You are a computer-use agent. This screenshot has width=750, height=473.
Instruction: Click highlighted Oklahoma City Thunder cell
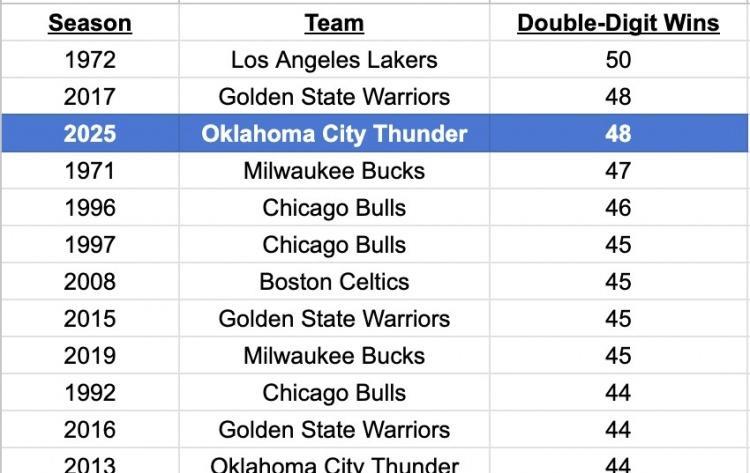(334, 133)
